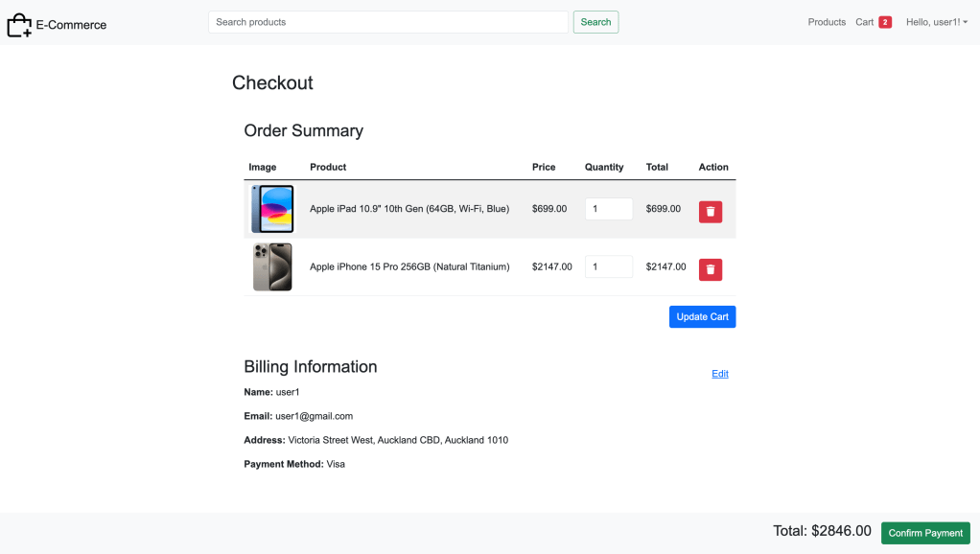The height and width of the screenshot is (554, 980).
Task: Click the E-Commerce brand name
Action: (71, 25)
